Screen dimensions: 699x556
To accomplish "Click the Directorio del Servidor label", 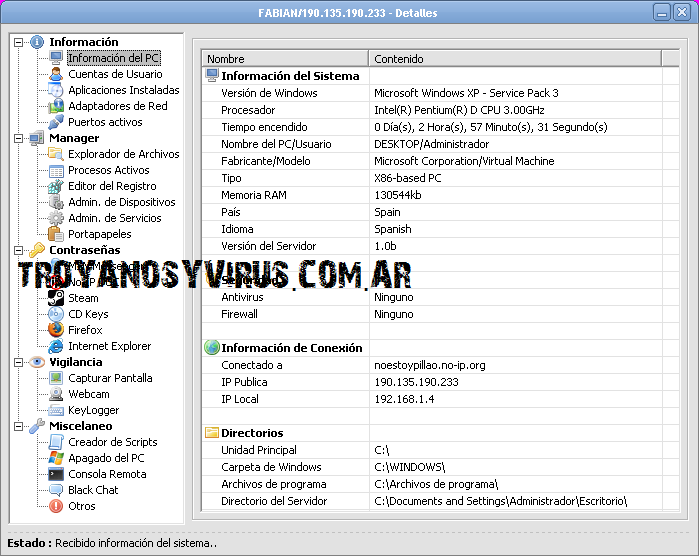I will tap(274, 501).
